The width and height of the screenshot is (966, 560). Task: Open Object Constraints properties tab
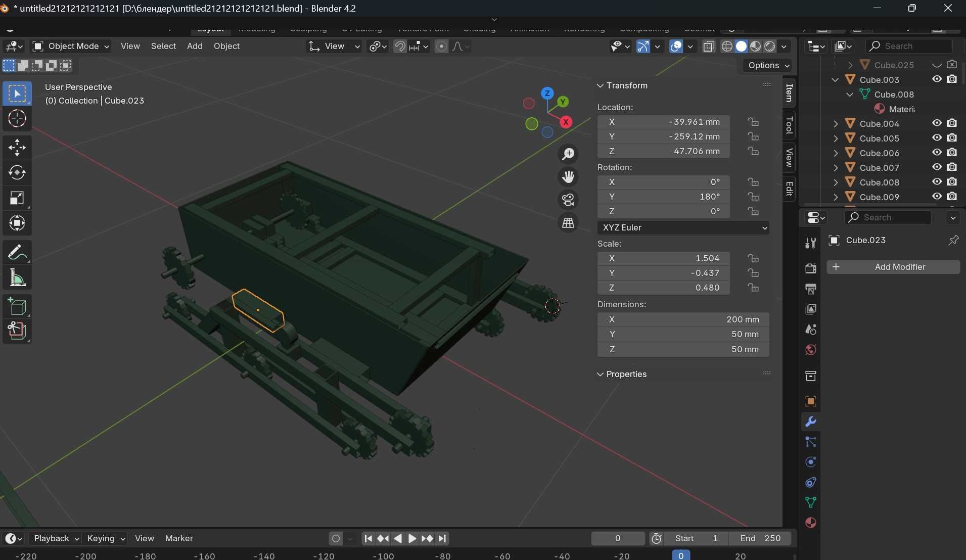[x=811, y=482]
